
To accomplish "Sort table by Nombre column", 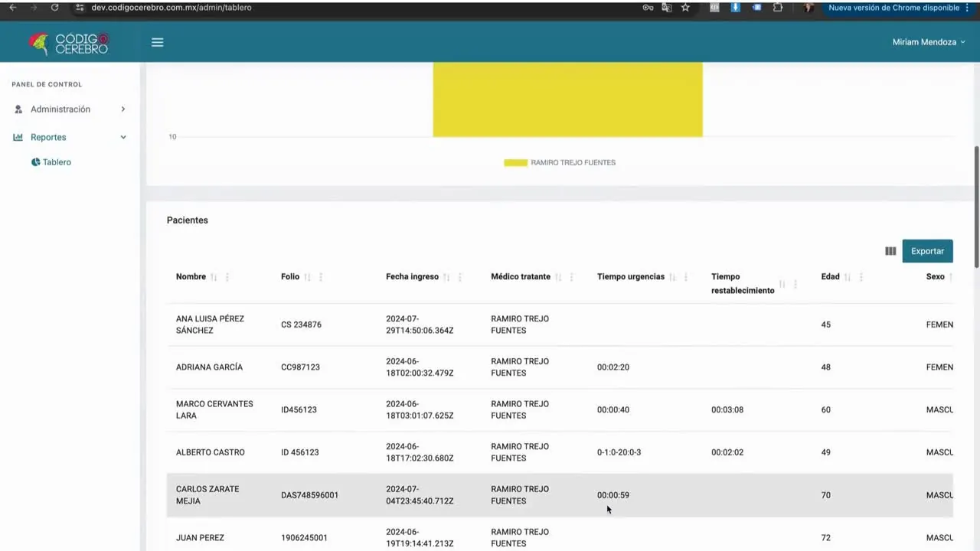I will [x=214, y=277].
